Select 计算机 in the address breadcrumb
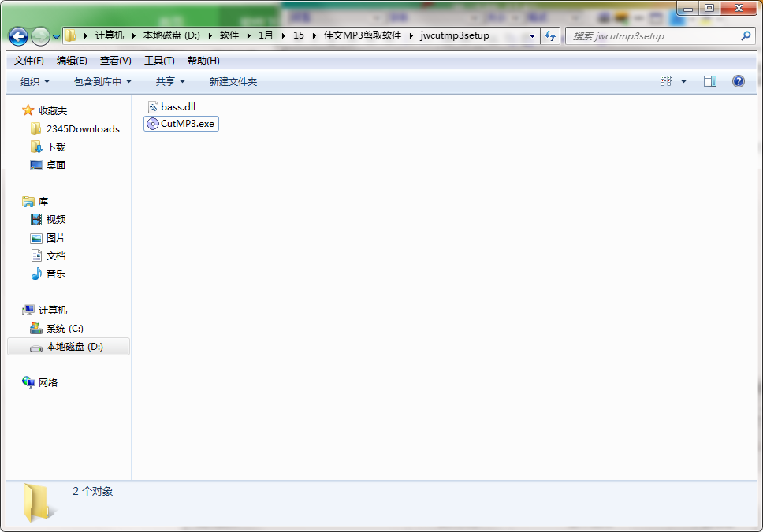The height and width of the screenshot is (532, 763). coord(109,35)
